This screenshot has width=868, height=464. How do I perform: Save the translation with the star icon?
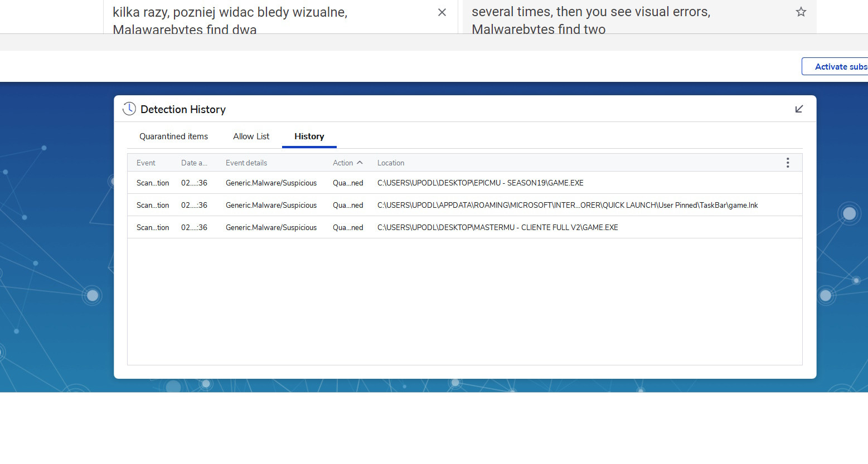(801, 12)
